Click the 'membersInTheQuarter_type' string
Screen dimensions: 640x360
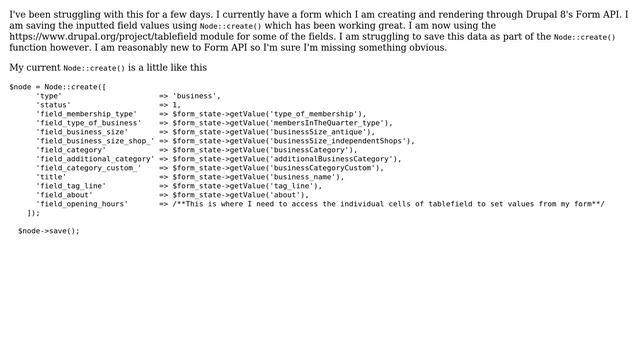(x=329, y=123)
